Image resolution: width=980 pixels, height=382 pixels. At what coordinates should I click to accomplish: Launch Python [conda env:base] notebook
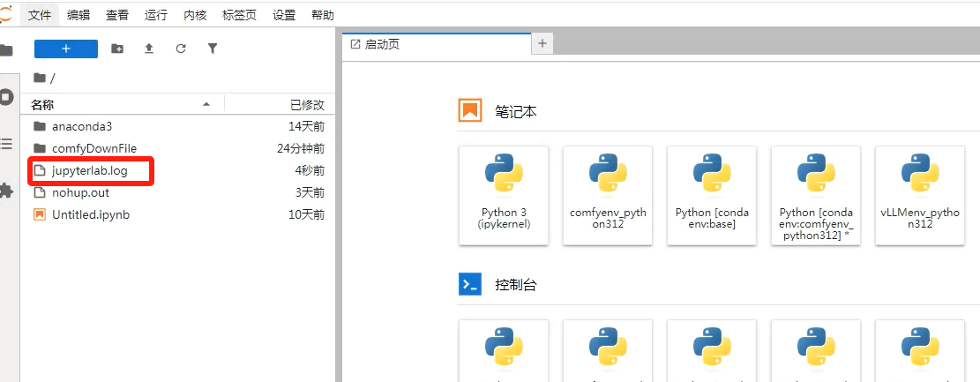712,196
